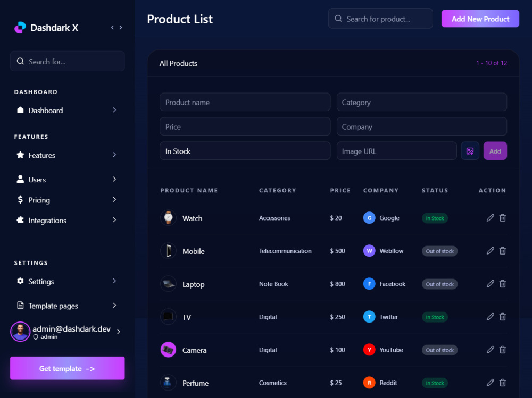This screenshot has height=398, width=532.
Task: Focus the Product name input
Action: (x=245, y=102)
